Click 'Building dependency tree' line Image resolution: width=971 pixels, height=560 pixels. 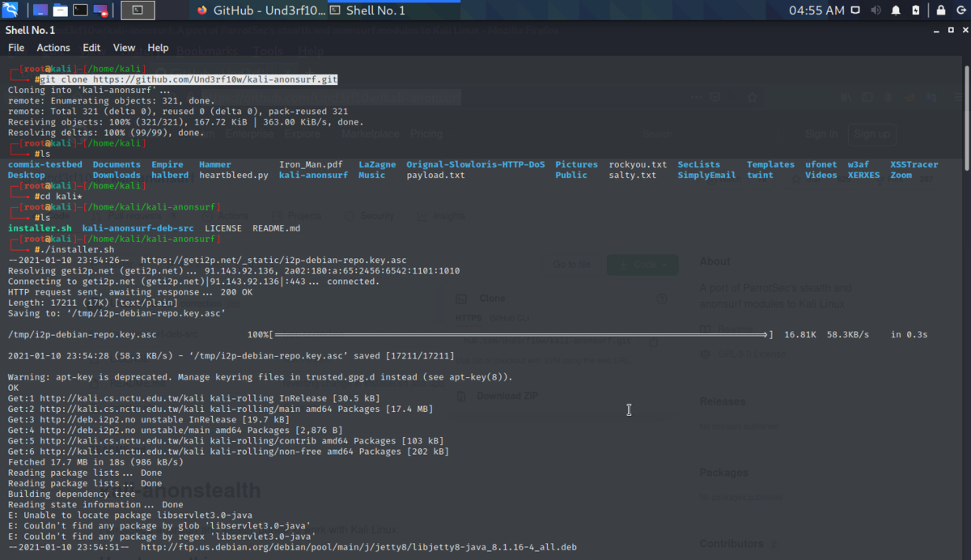point(72,494)
